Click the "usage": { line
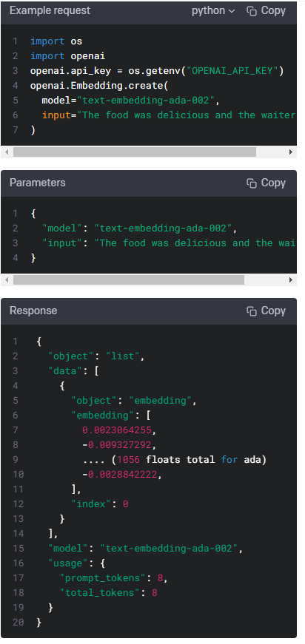This screenshot has width=305, height=644. [x=76, y=563]
